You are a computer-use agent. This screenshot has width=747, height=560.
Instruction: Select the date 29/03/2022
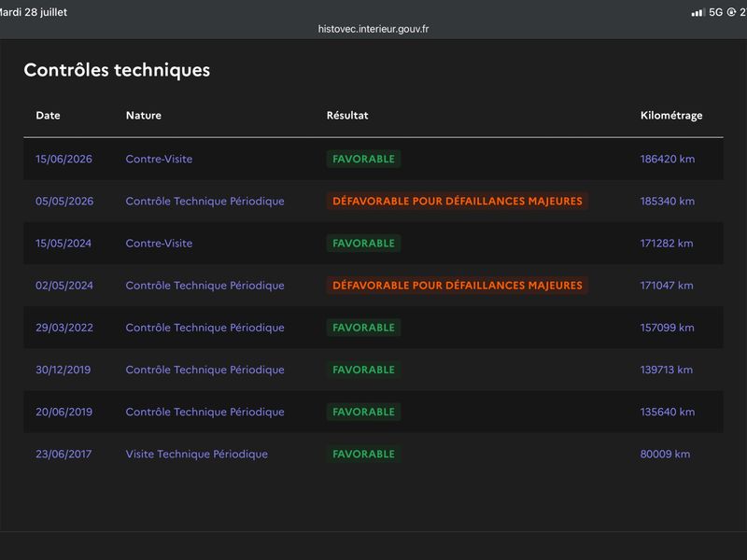[x=64, y=328]
